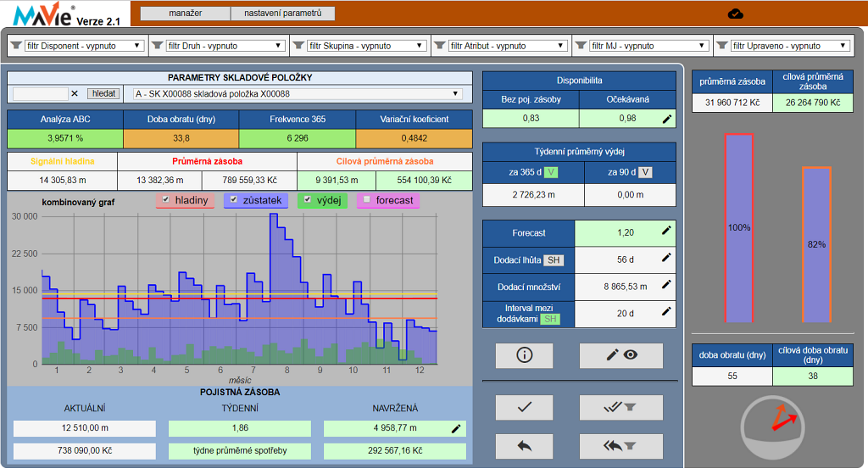868x474 pixels.
Task: Open the skladová položka X00088 dropdown
Action: [298, 93]
